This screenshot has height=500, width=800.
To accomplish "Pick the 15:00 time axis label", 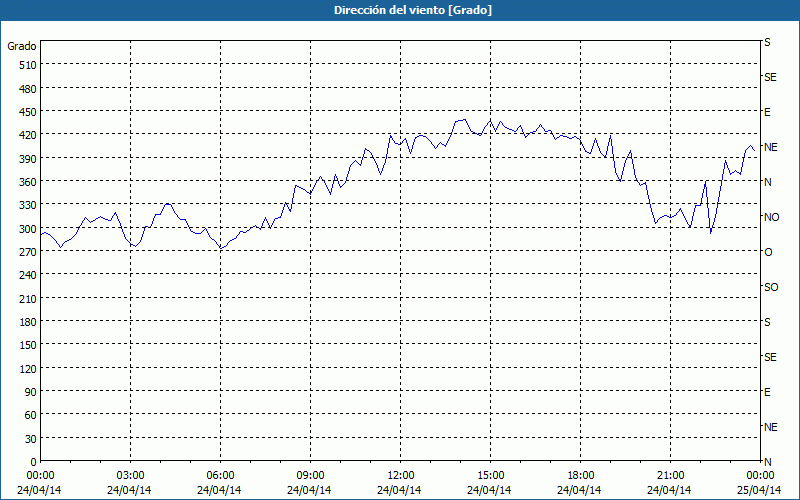I will (x=490, y=476).
